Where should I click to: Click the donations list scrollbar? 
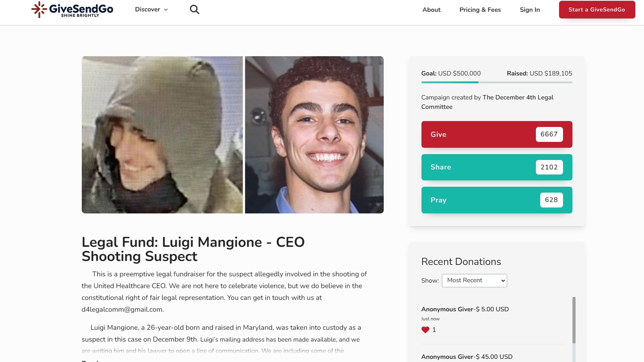[574, 320]
